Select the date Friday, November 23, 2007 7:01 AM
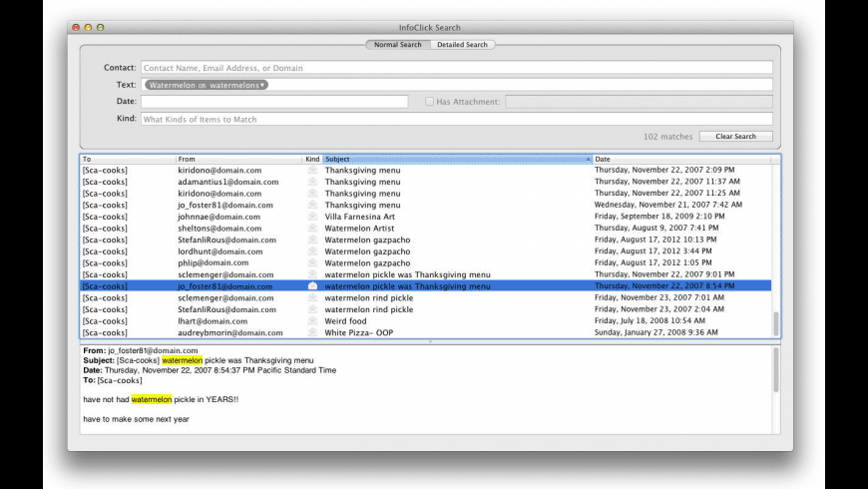This screenshot has height=489, width=868. [x=658, y=297]
